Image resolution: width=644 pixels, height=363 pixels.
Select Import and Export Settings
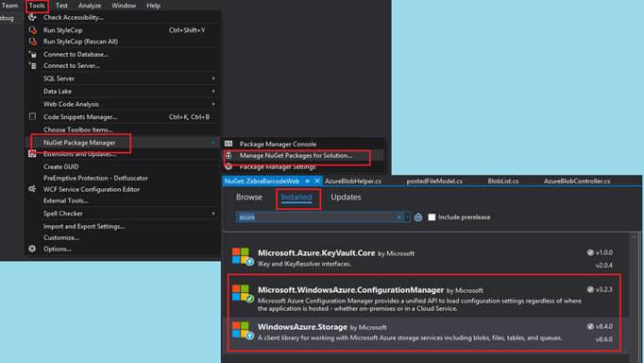pyautogui.click(x=84, y=226)
